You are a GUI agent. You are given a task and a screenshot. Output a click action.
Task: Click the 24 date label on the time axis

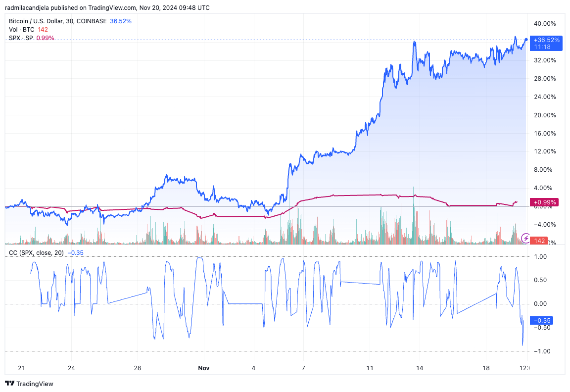[71, 368]
